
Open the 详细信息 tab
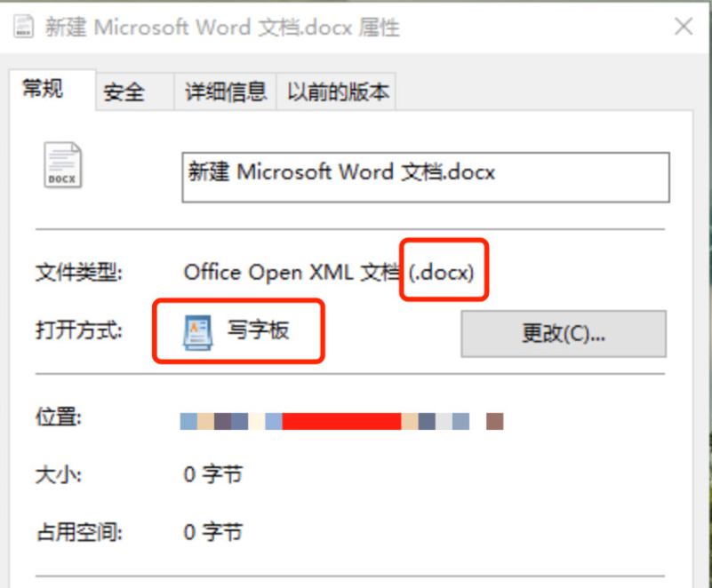pyautogui.click(x=225, y=92)
